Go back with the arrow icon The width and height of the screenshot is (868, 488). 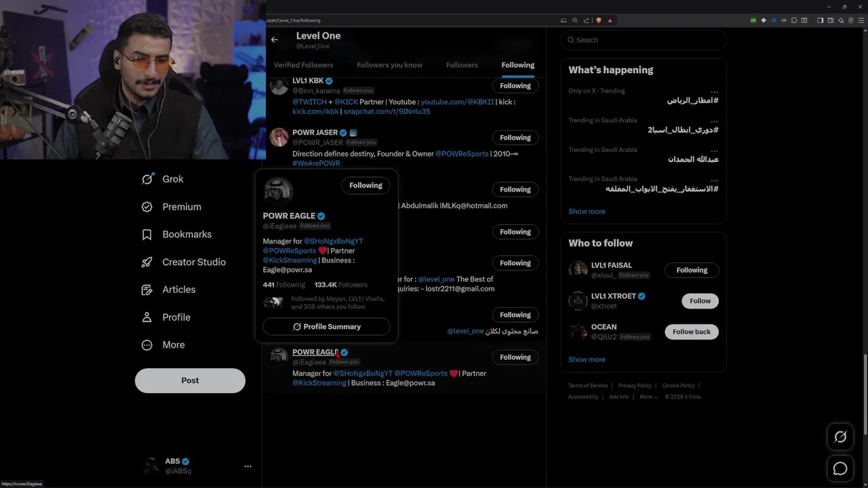pos(274,40)
